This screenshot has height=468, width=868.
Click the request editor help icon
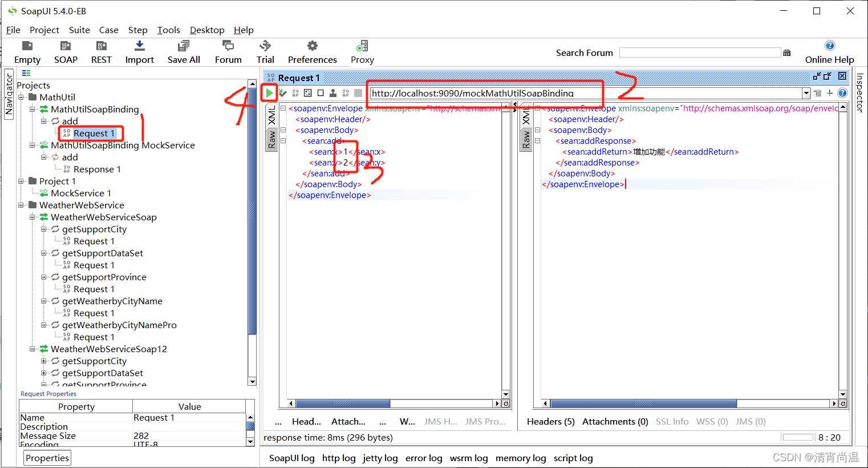point(842,93)
